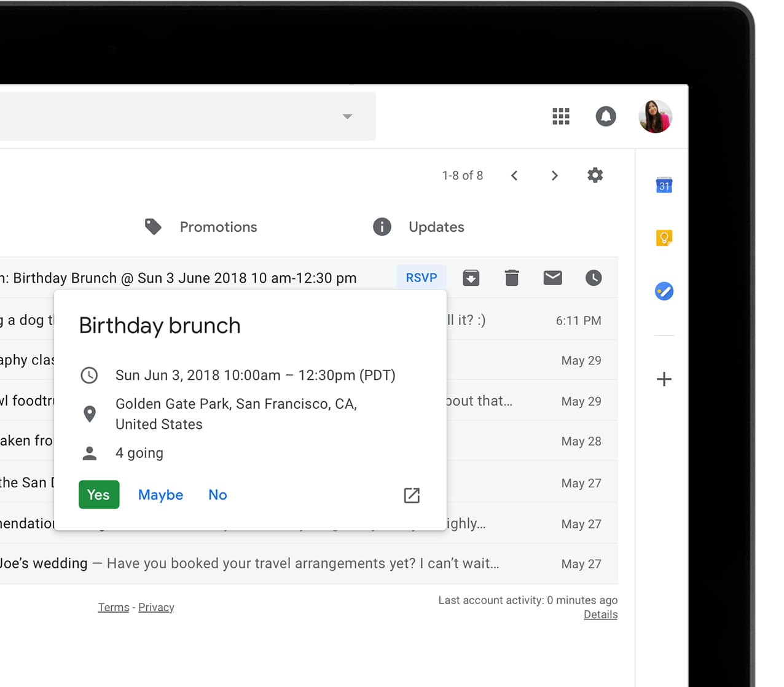Open Google Keep in side panel
This screenshot has height=687, width=784.
click(664, 238)
